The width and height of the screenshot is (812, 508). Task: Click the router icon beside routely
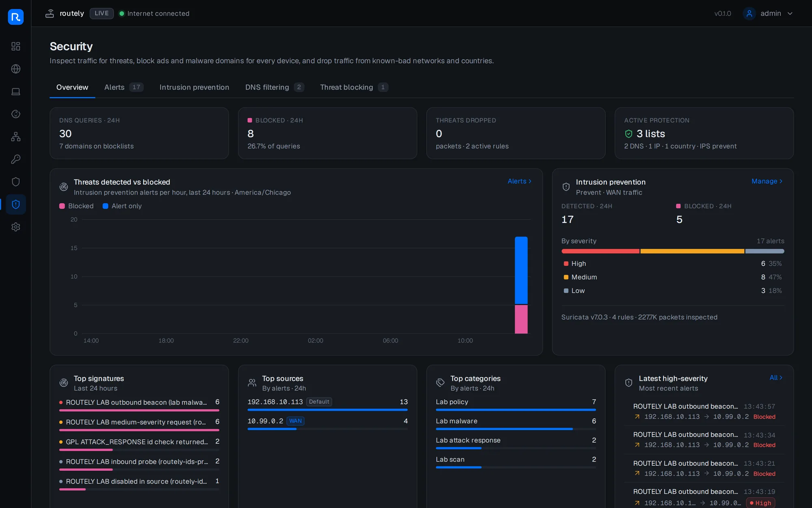click(x=50, y=13)
